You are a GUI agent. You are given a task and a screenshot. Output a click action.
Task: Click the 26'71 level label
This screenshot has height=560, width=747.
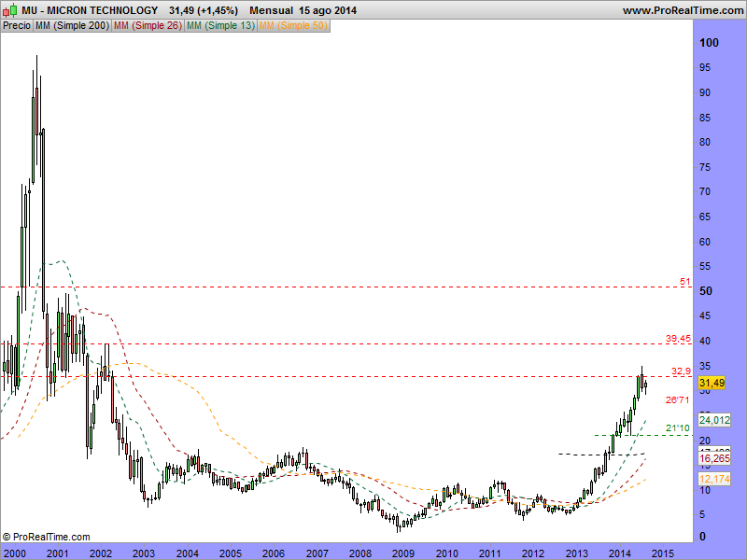pos(677,400)
